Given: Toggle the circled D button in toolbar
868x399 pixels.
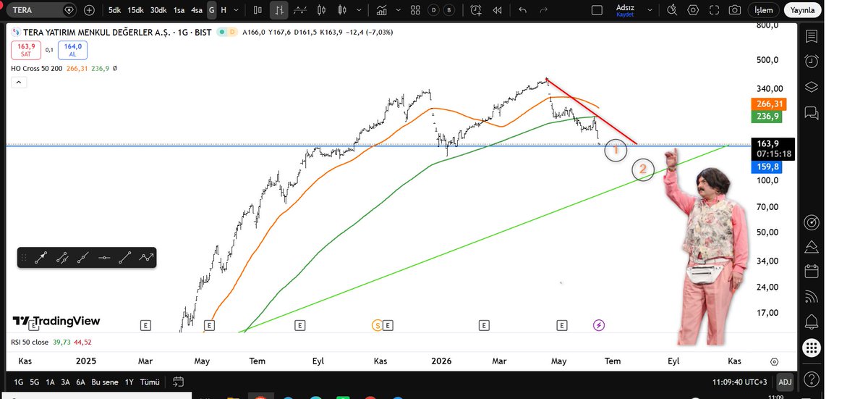Looking at the screenshot, I should coord(433,10).
